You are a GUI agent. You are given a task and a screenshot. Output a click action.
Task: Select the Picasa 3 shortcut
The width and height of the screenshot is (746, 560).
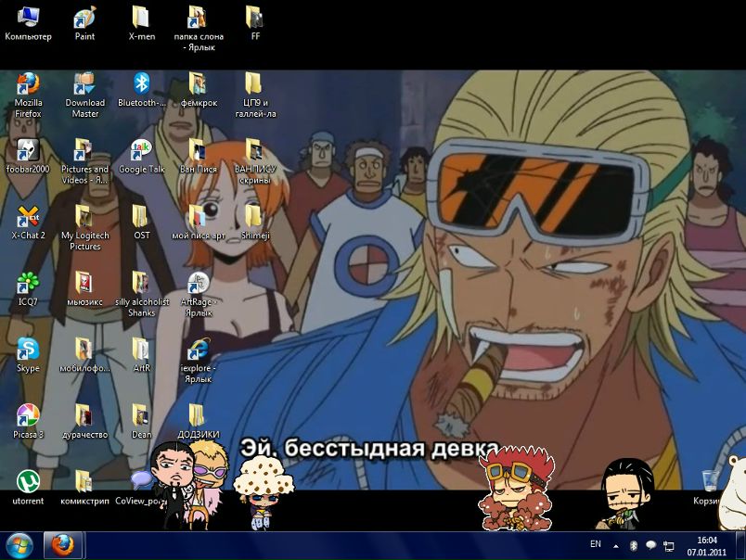(28, 416)
